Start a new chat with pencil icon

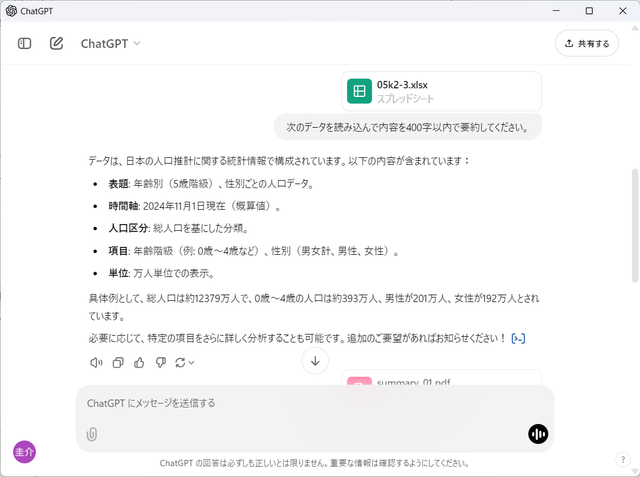click(x=56, y=43)
